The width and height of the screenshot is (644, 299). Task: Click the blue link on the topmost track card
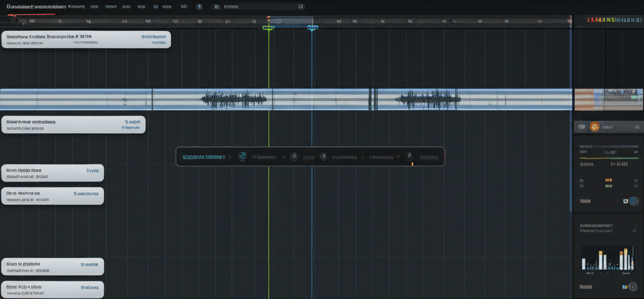(x=153, y=37)
